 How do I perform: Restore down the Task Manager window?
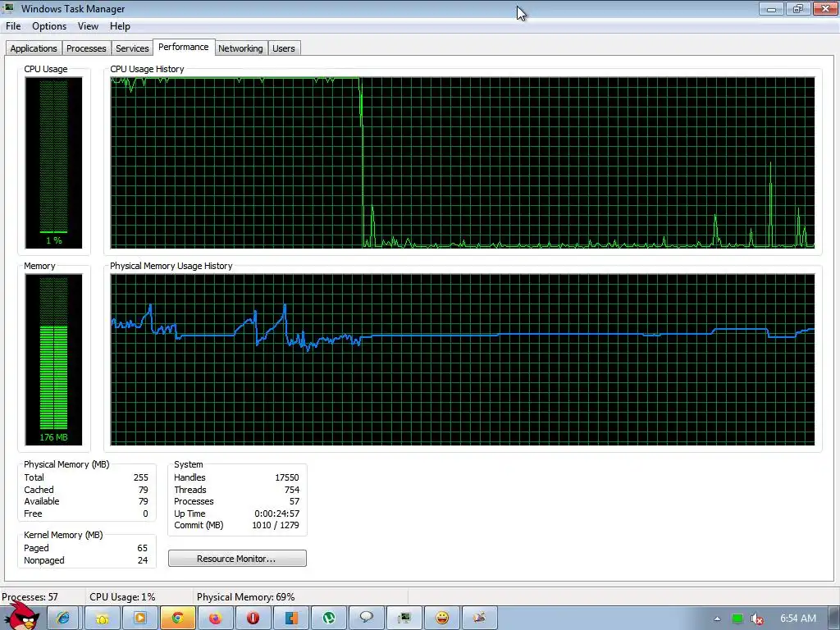coord(798,8)
